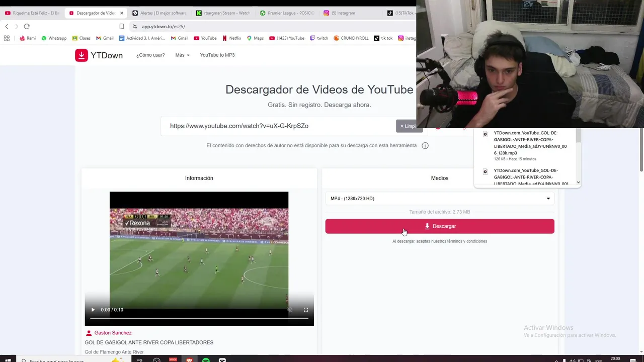The image size is (644, 362).
Task: Switch to the Alertas software tab
Action: tap(159, 13)
